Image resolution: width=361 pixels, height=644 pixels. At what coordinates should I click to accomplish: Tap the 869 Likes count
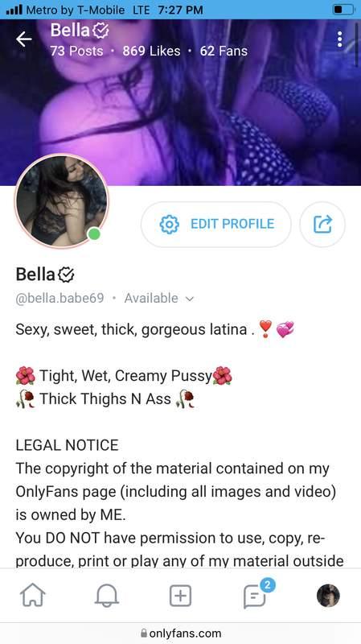pos(151,51)
